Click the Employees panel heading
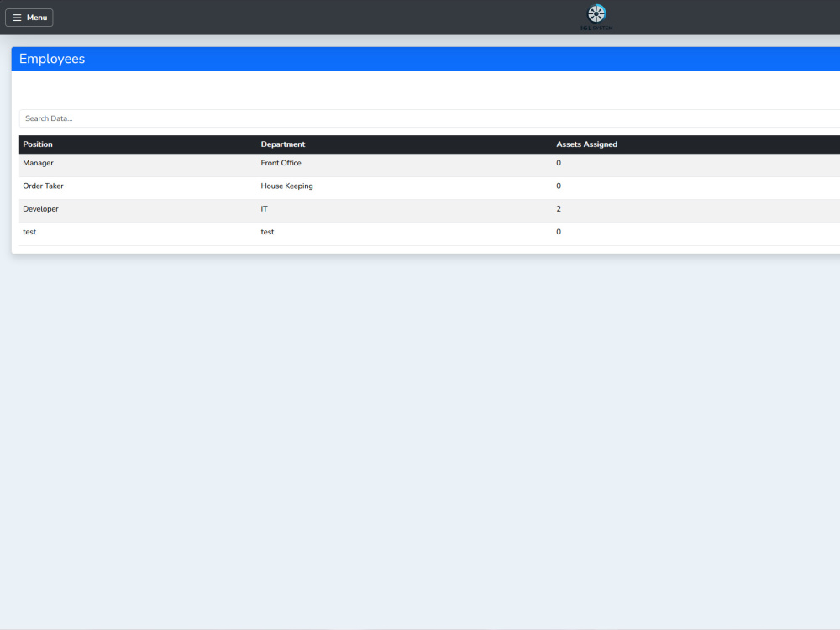This screenshot has height=630, width=840. tap(52, 59)
